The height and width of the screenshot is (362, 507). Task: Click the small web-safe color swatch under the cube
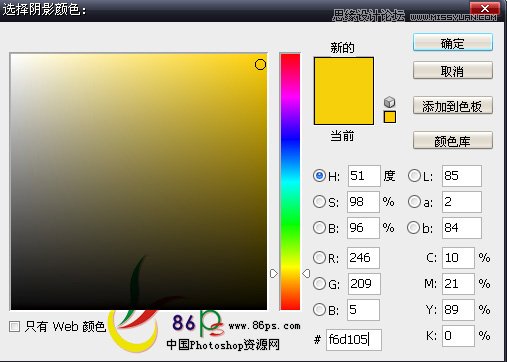point(390,117)
